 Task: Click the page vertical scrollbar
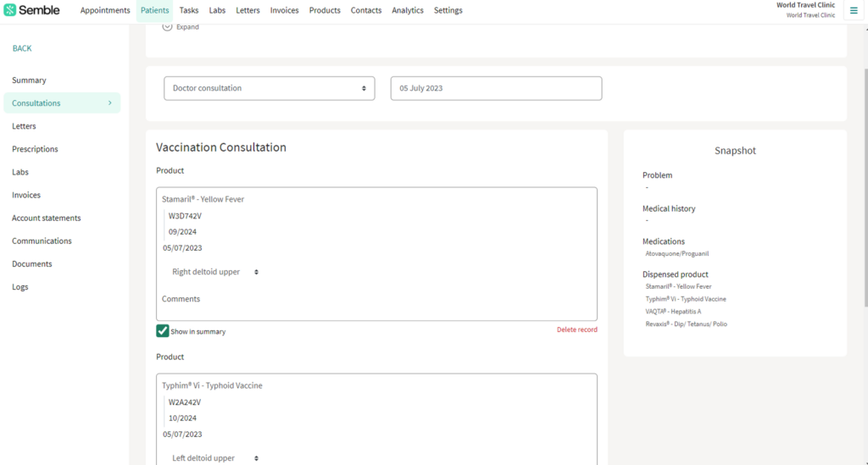[x=865, y=188]
